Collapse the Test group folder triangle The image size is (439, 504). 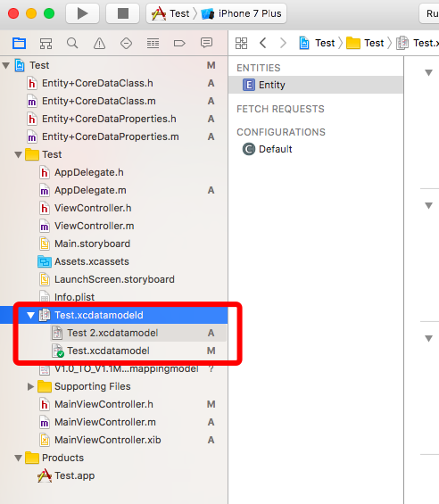[x=19, y=155]
